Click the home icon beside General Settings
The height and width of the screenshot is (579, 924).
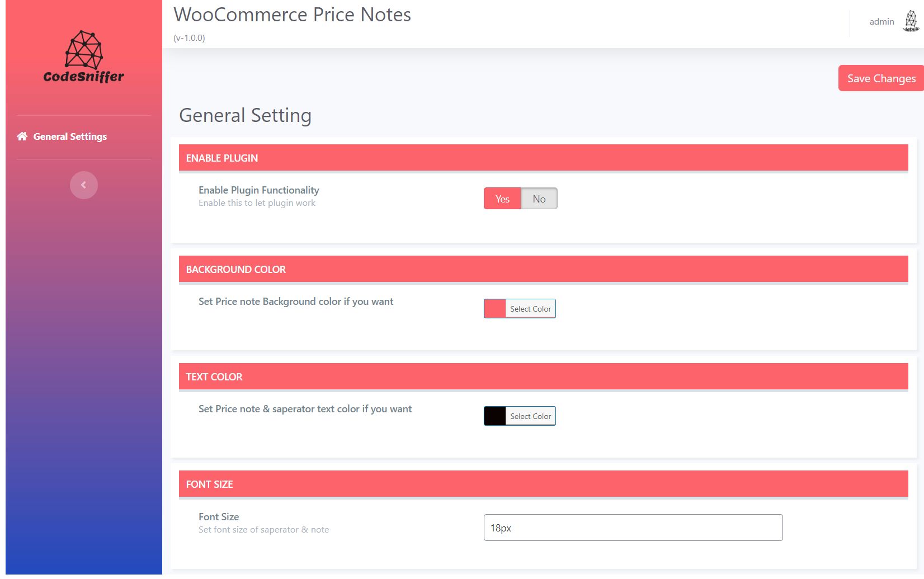pos(22,136)
